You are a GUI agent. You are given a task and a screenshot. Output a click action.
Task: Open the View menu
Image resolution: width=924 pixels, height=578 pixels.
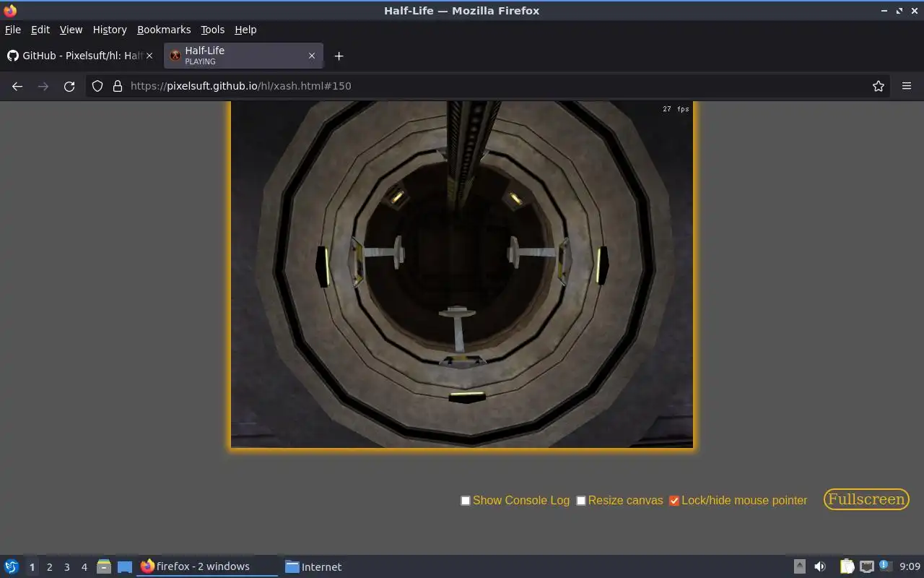click(x=71, y=30)
